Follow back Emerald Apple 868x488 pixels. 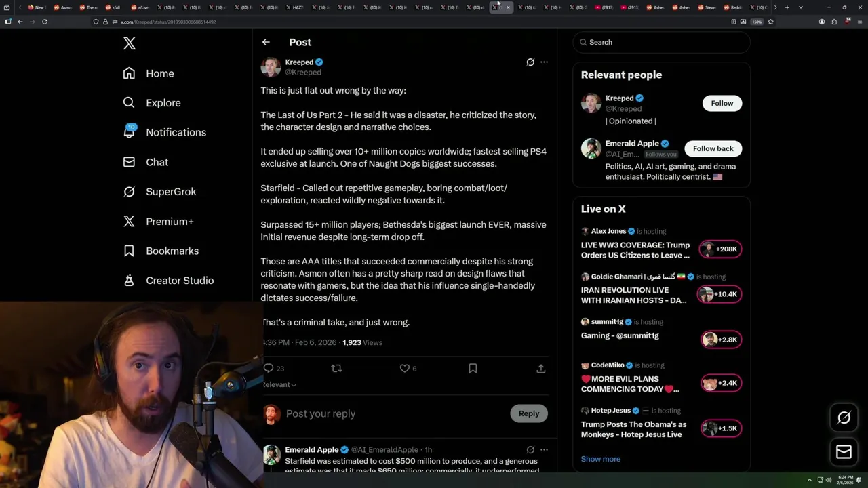pyautogui.click(x=713, y=148)
